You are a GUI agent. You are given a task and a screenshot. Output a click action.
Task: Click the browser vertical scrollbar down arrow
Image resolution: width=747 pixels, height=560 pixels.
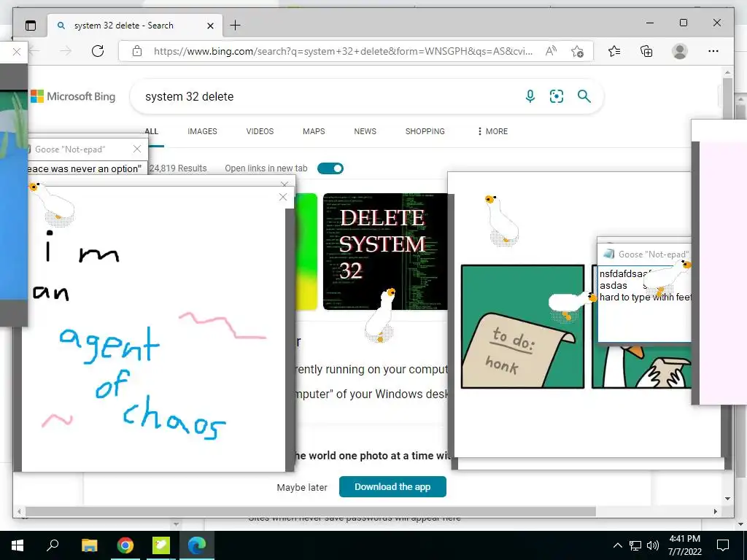pos(727,499)
